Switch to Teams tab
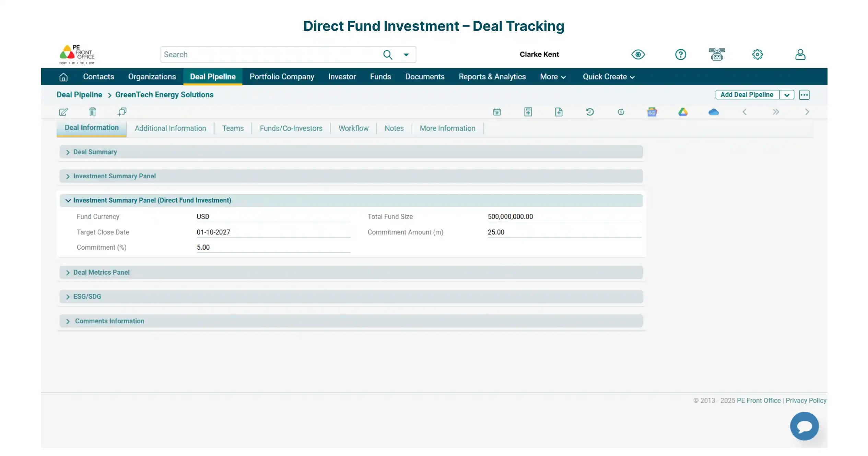The width and height of the screenshot is (868, 456). coord(233,129)
